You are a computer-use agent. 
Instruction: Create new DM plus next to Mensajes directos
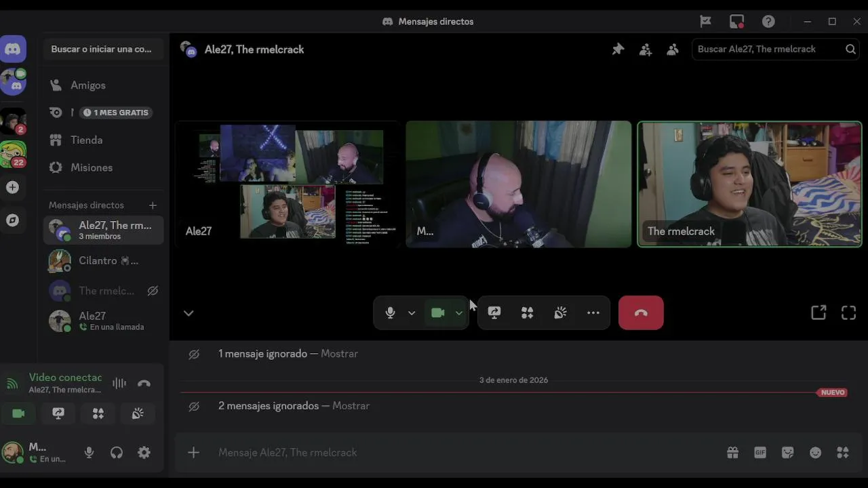(x=153, y=205)
